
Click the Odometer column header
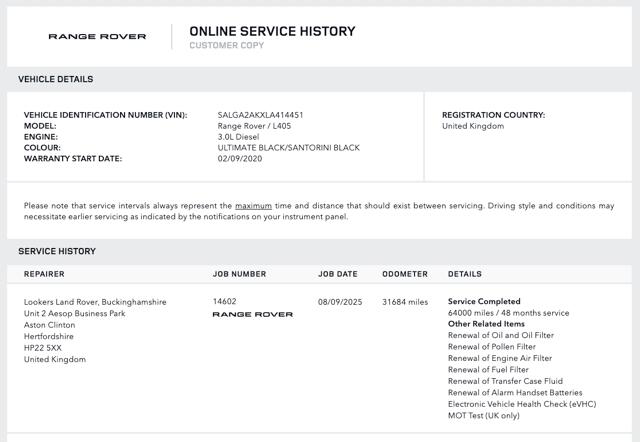click(405, 274)
